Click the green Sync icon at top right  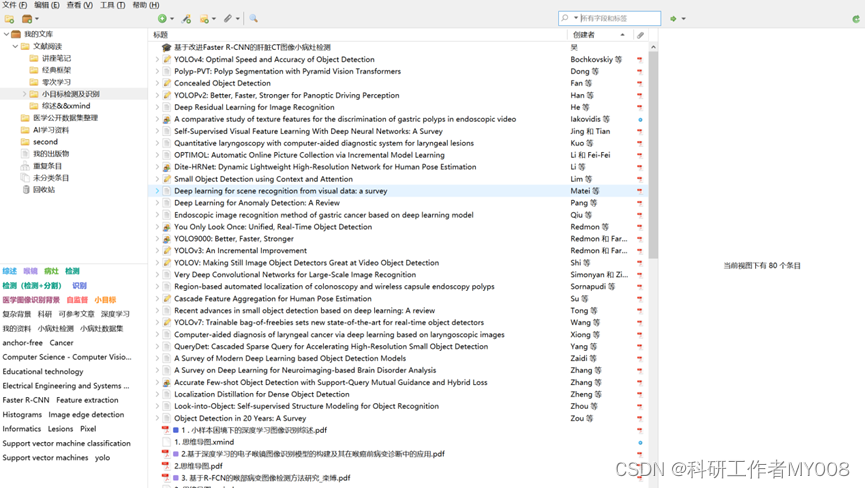click(x=856, y=19)
